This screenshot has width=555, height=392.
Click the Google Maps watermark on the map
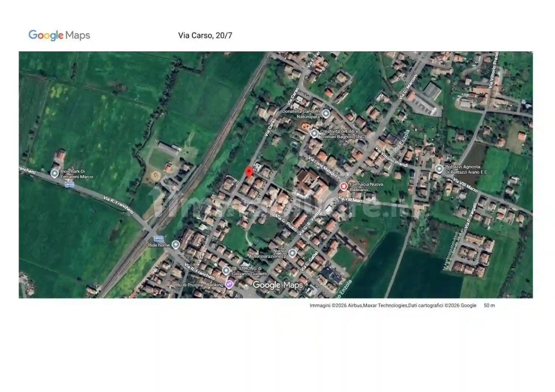[278, 285]
